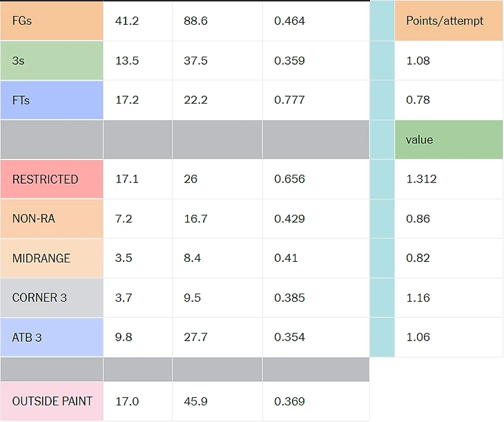Click the cell containing 41.2

pos(137,21)
